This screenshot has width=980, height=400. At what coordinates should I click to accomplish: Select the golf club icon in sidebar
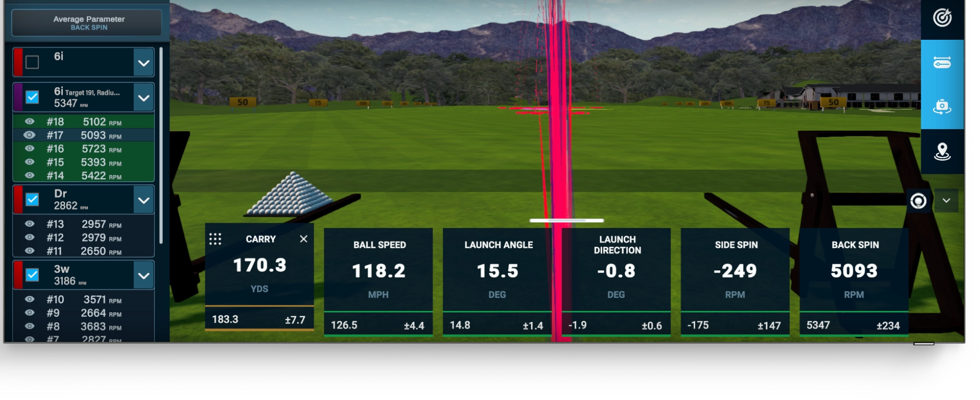click(942, 63)
